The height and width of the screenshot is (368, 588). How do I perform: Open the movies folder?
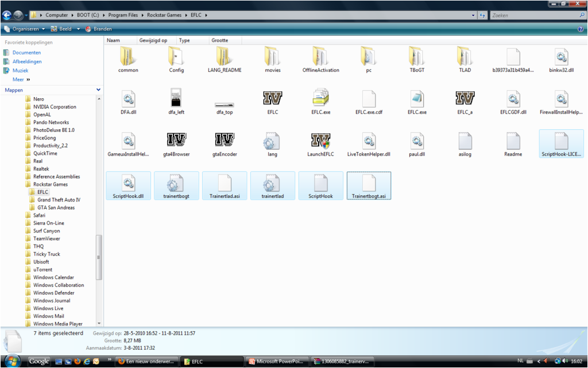pyautogui.click(x=272, y=60)
